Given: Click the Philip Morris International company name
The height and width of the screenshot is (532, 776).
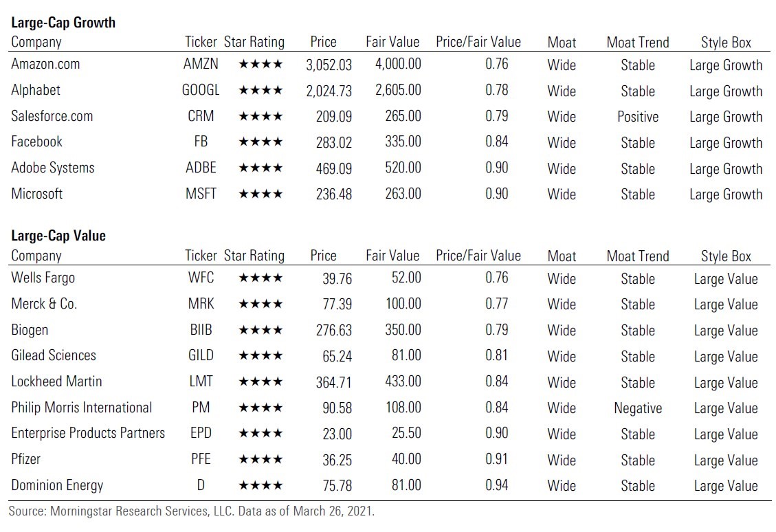Looking at the screenshot, I should 82,408.
